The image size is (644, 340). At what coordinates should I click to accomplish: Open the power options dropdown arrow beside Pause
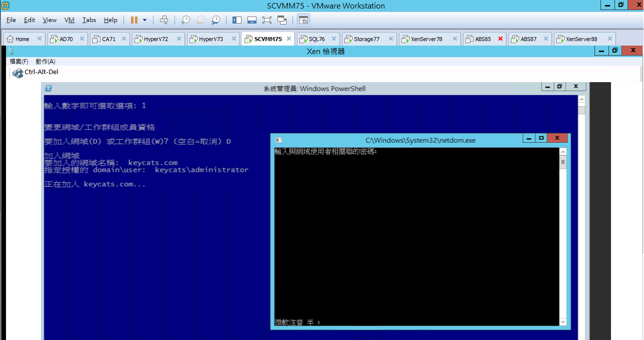pos(145,20)
